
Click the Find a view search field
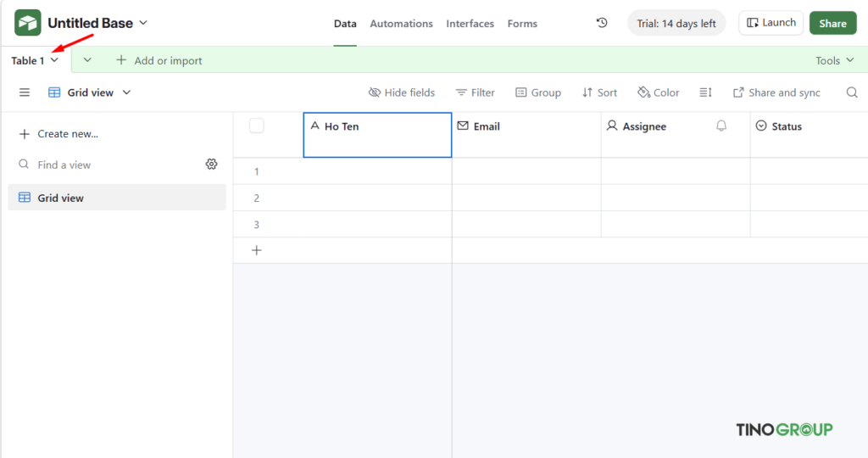pos(109,165)
